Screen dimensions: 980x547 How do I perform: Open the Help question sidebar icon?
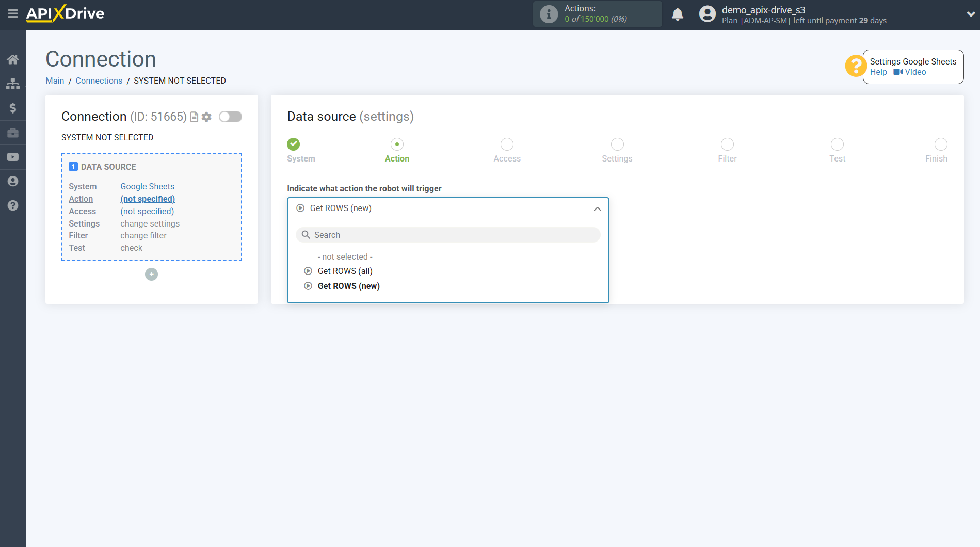point(13,205)
